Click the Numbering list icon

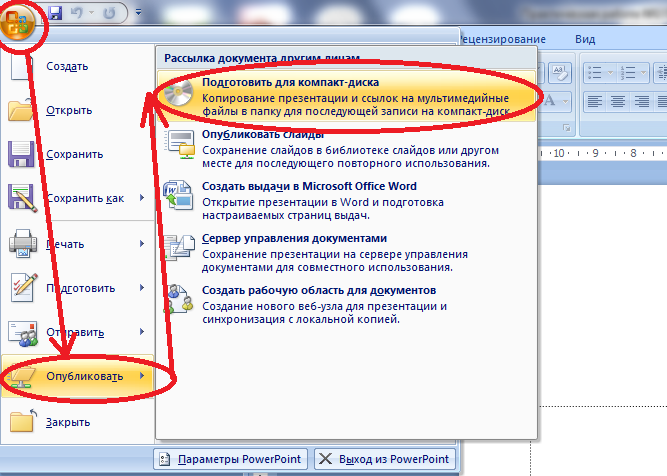[x=627, y=73]
